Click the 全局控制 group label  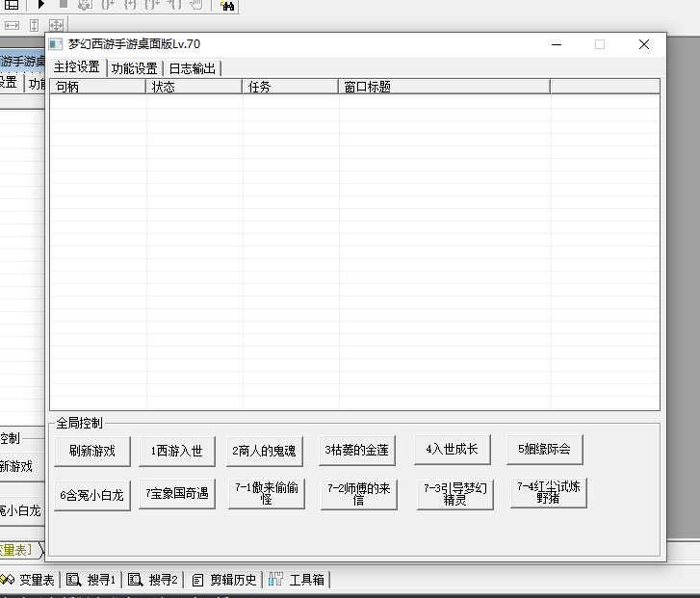click(80, 423)
